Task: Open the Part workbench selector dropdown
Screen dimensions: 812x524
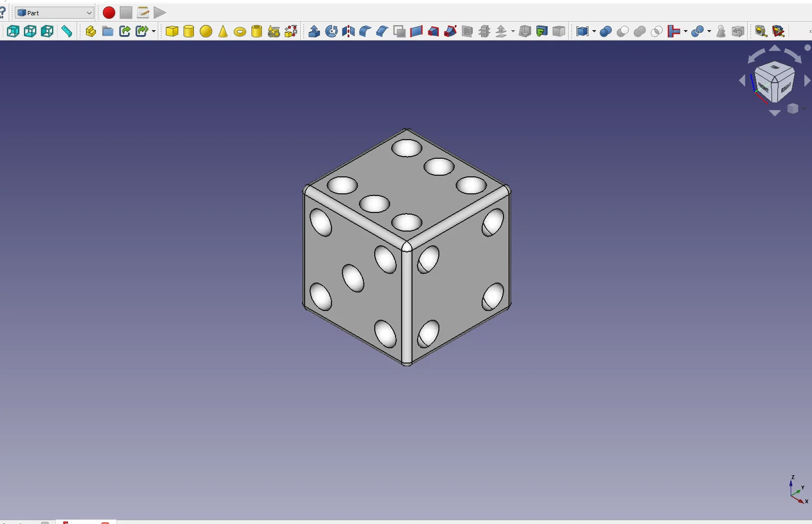Action: (x=54, y=13)
